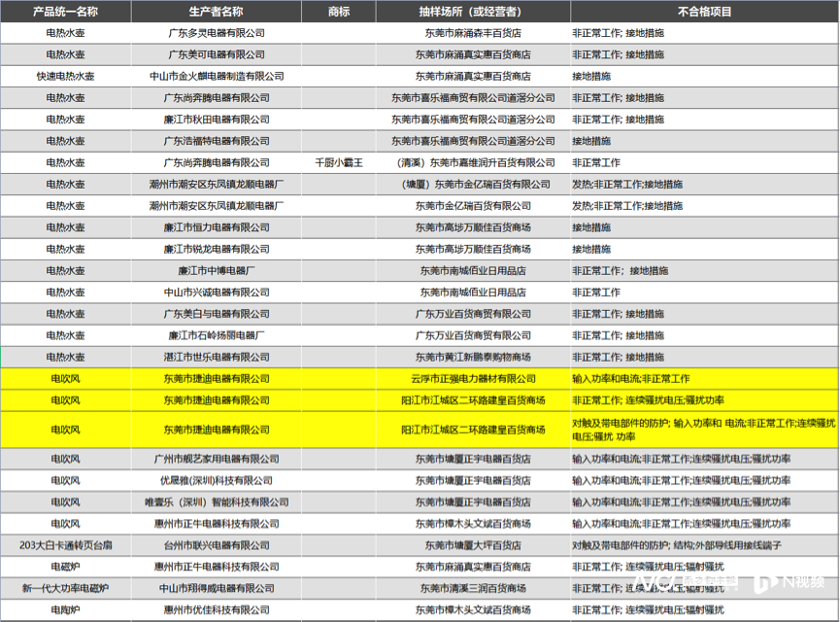
Task: Select producer cell 广东浩福特电器有限公司
Action: tap(217, 141)
